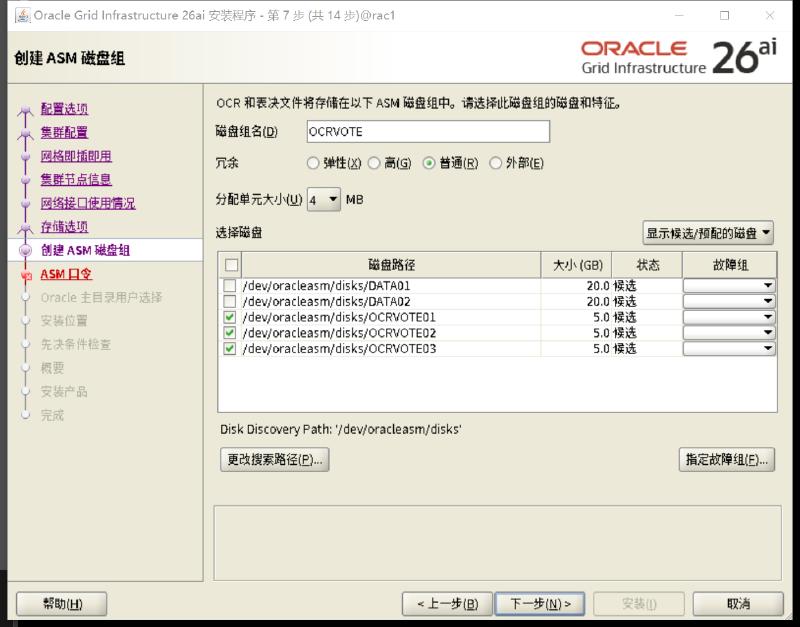Image resolution: width=800 pixels, height=627 pixels.
Task: Open failure group dropdown for OCRVOTE01
Action: tap(729, 317)
